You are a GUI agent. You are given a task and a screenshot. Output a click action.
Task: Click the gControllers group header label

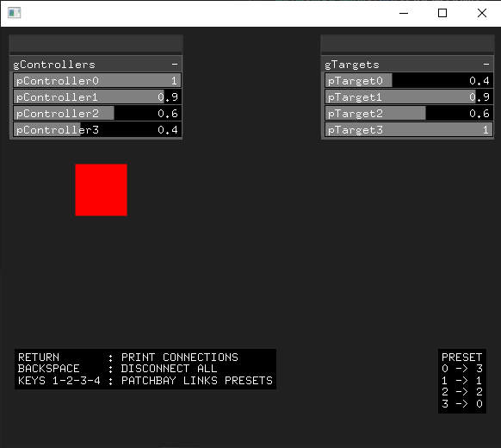54,65
